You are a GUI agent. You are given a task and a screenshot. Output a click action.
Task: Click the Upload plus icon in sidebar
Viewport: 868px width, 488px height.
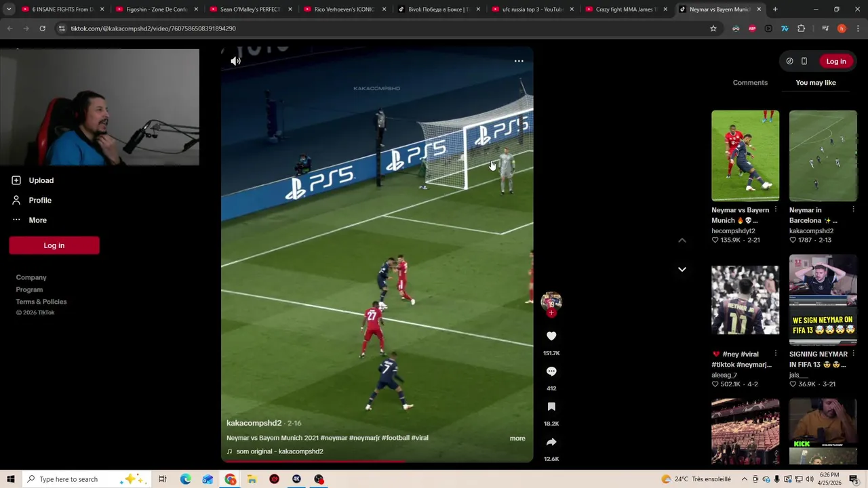pyautogui.click(x=16, y=180)
